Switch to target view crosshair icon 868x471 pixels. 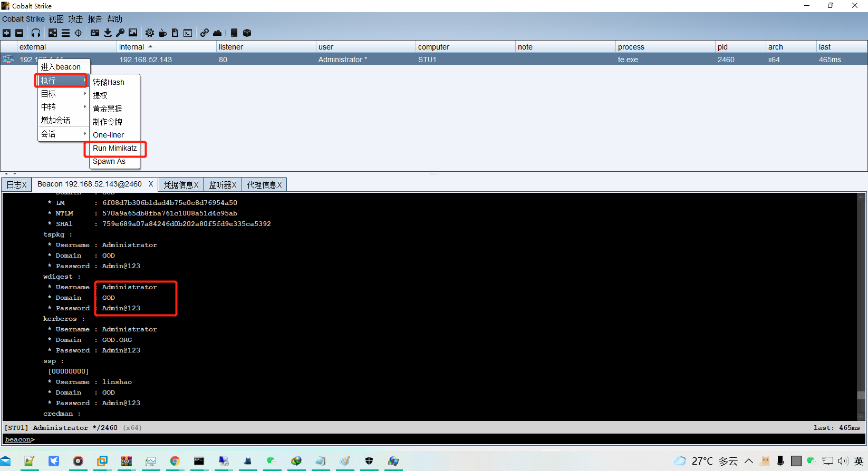pos(79,33)
